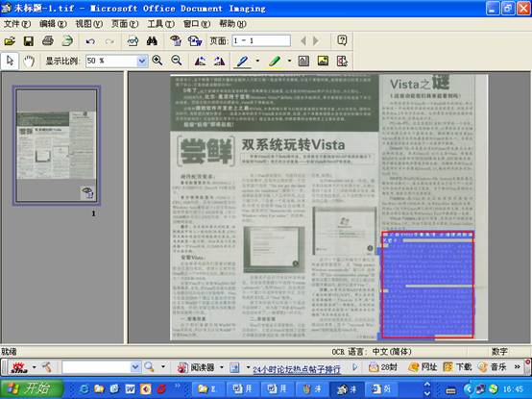Click the status bar text OCR 语言: 中文(简体)
The width and height of the screenshot is (532, 399).
point(372,352)
